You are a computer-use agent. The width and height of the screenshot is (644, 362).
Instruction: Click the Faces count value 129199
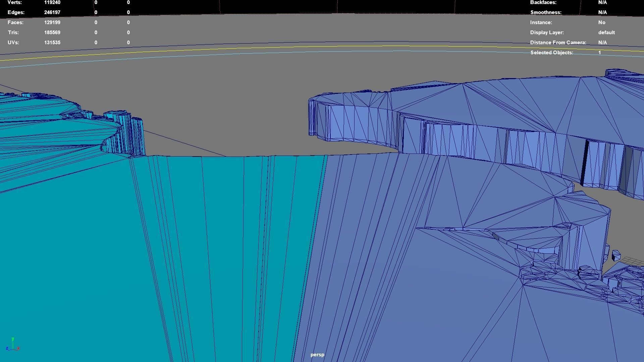tap(52, 22)
